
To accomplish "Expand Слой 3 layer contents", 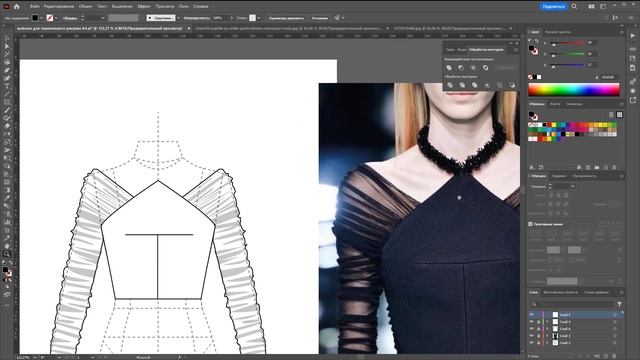I will point(547,336).
